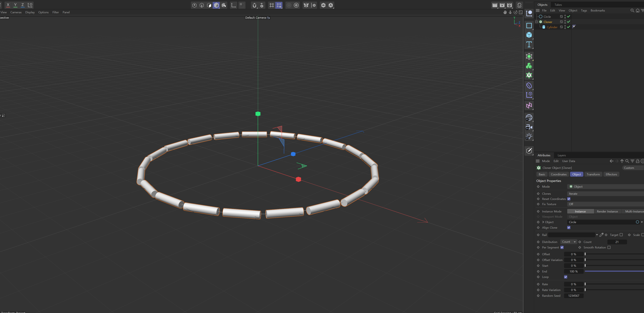
Task: Click the Camera object icon in palette
Action: tap(529, 127)
